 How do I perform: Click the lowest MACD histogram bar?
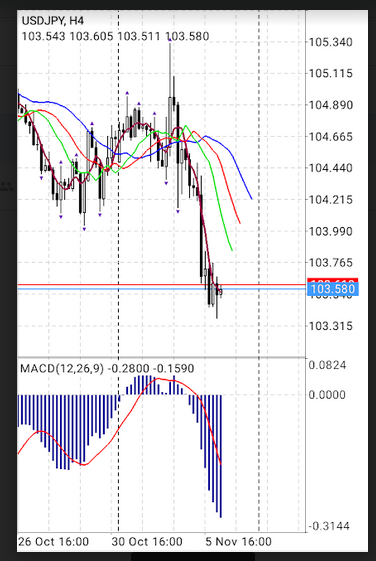(x=220, y=456)
